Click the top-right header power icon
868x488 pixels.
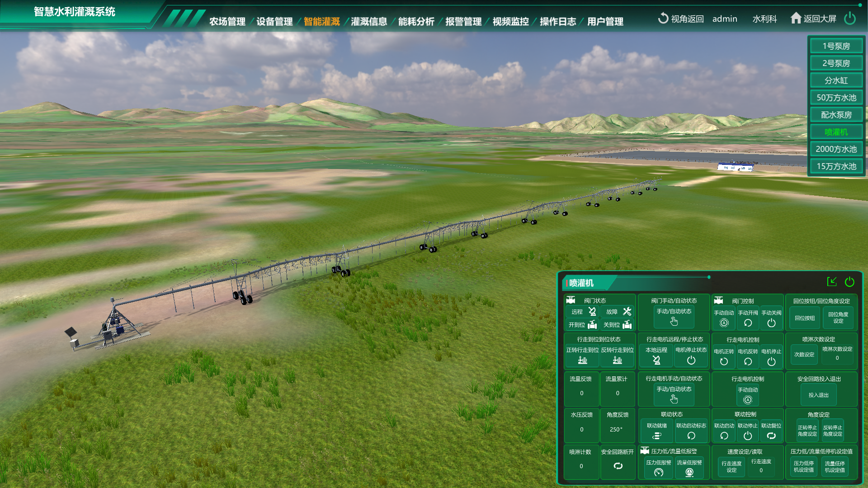850,19
